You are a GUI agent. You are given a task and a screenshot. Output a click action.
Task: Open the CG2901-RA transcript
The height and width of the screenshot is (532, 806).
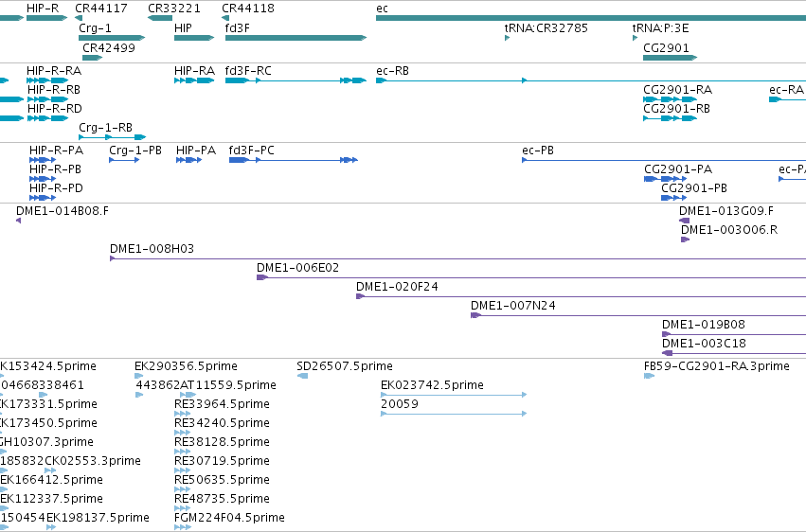[x=670, y=99]
